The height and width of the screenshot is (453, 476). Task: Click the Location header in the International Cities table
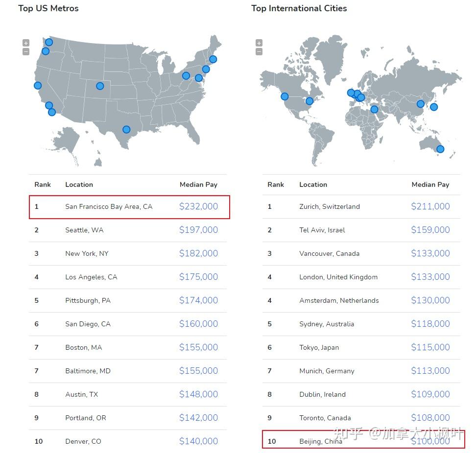point(313,184)
